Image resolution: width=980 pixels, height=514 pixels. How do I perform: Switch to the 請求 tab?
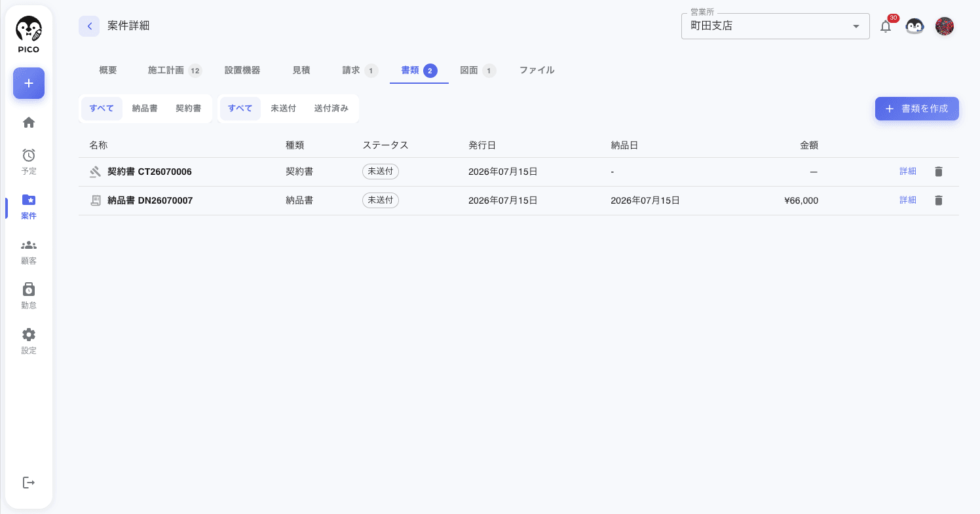click(360, 70)
